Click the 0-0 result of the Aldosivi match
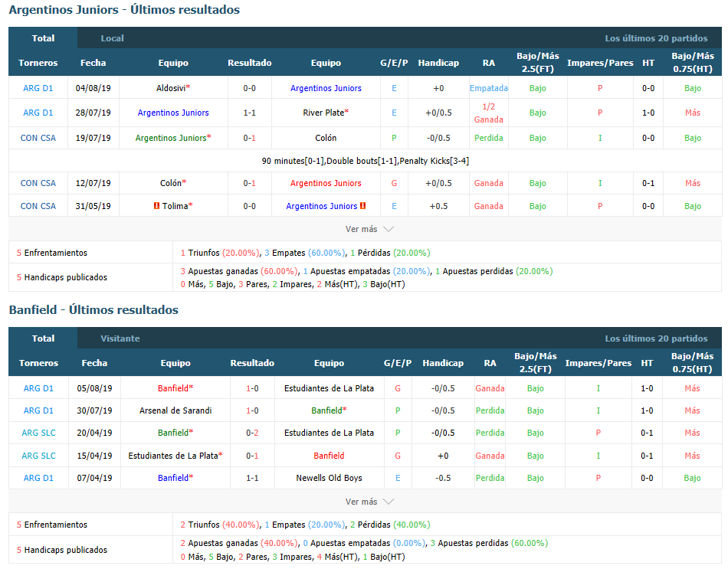This screenshot has height=569, width=728. click(x=250, y=88)
